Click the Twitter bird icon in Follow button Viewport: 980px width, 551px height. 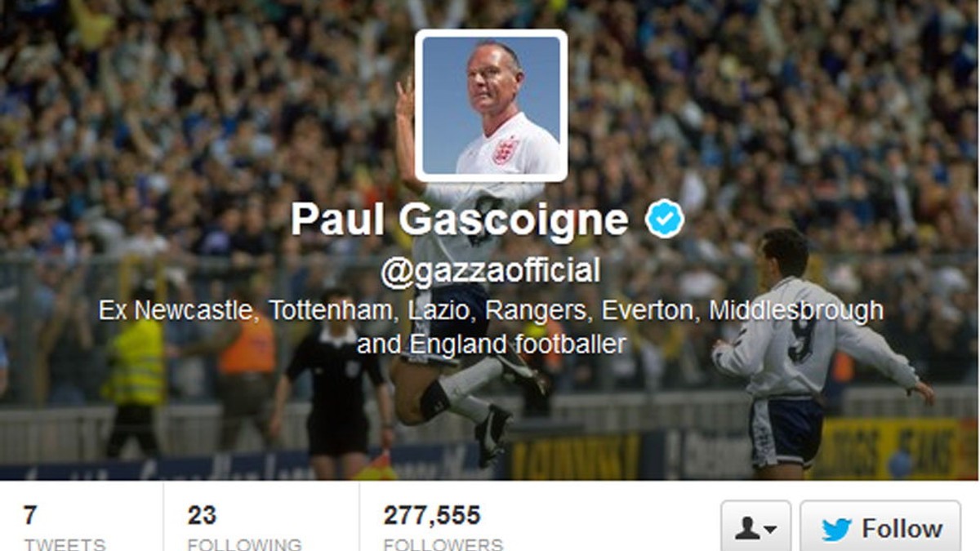click(837, 530)
